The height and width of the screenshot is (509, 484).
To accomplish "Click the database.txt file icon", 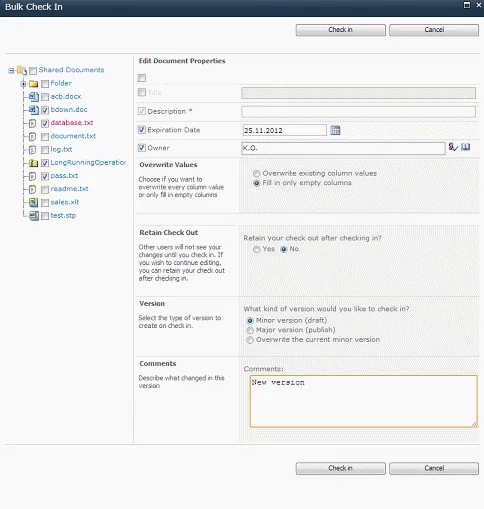I will click(32, 123).
